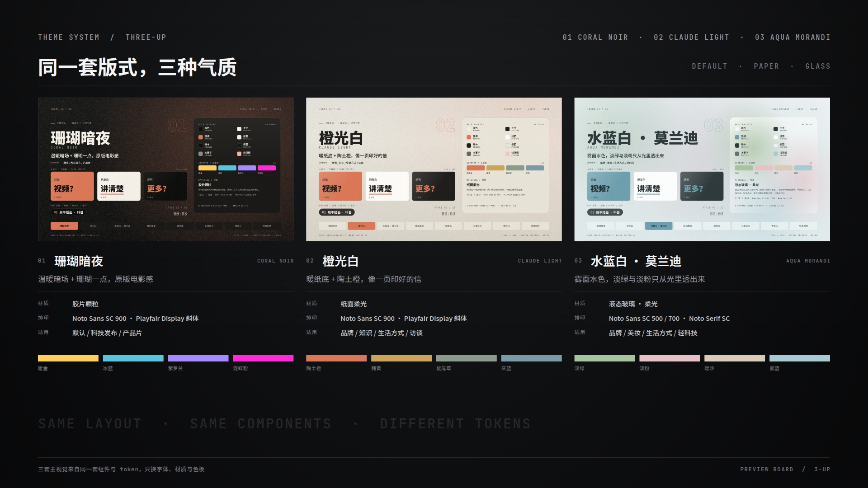Click the 雾面水色 description line
This screenshot has width=868, height=488.
coord(640,279)
